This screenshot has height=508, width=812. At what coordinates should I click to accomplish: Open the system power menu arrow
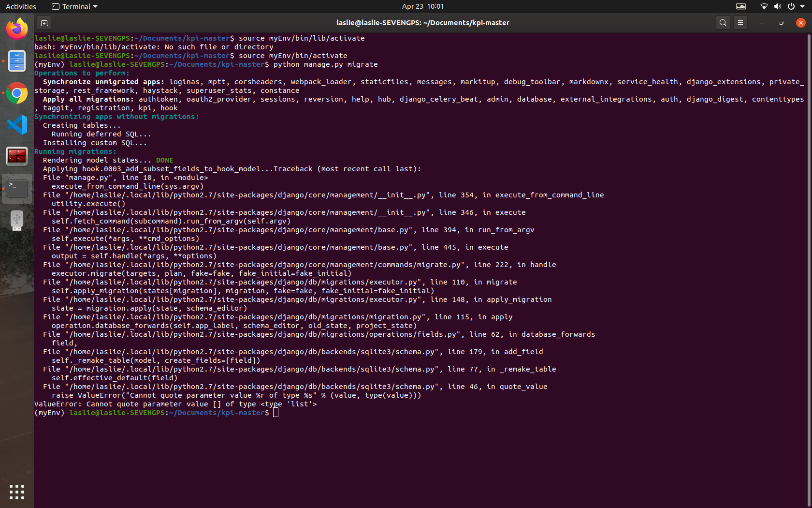pyautogui.click(x=802, y=6)
